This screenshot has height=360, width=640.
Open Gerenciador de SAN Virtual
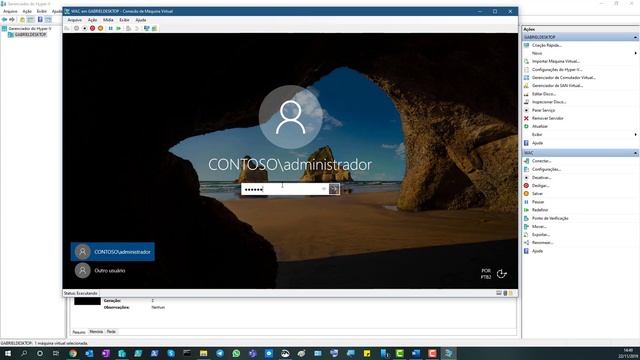point(557,86)
